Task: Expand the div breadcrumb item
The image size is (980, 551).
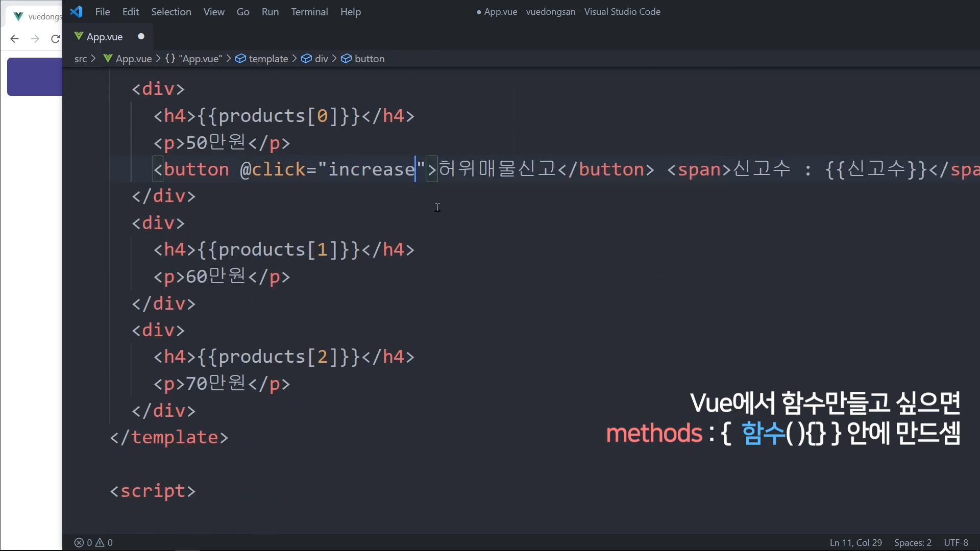Action: pos(321,59)
